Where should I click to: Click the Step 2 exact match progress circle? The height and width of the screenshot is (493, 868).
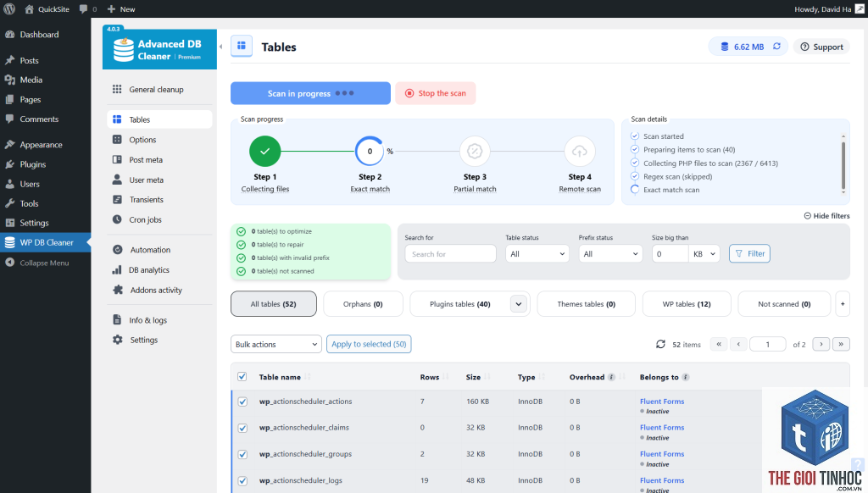coord(370,151)
